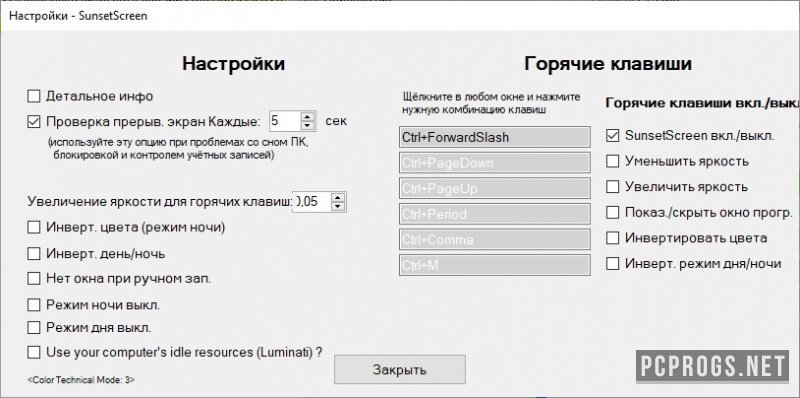Check the Режим ночи выкл. box
This screenshot has width=800, height=398.
point(34,305)
